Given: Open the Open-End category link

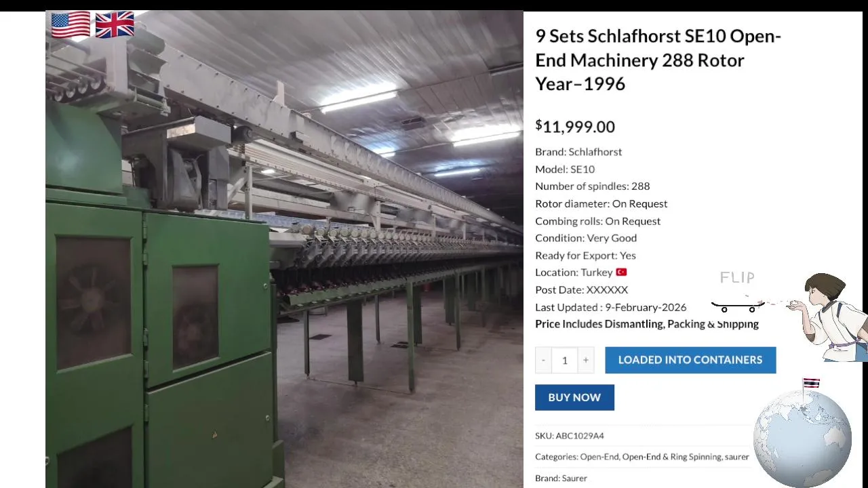Looking at the screenshot, I should 599,457.
